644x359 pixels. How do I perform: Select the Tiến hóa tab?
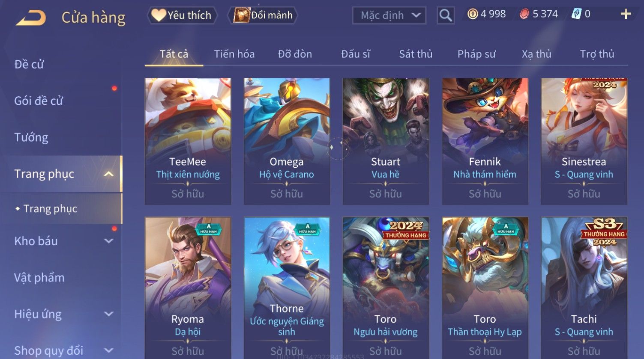(234, 54)
